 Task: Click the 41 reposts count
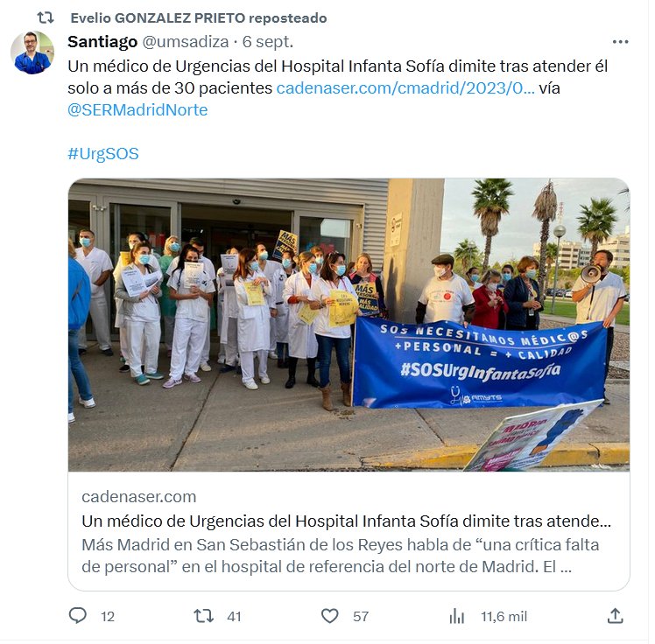[x=234, y=617]
